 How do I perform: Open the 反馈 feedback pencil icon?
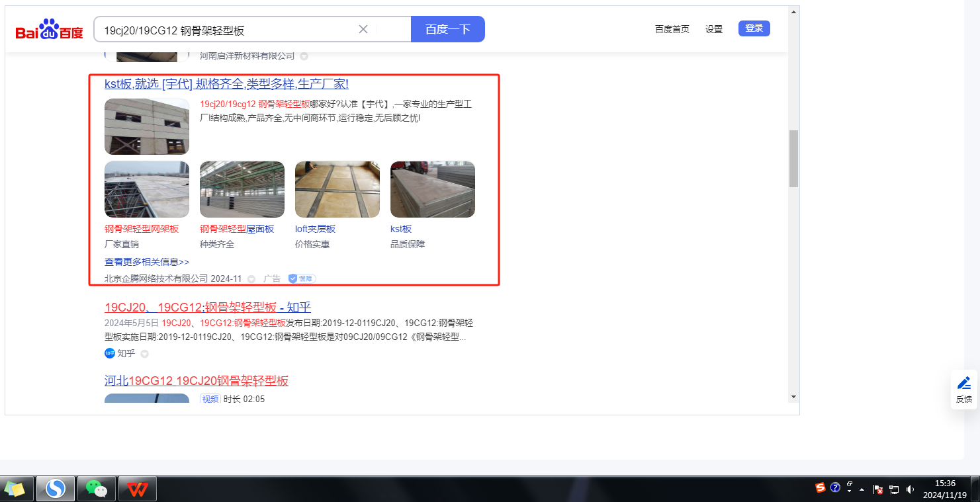964,383
